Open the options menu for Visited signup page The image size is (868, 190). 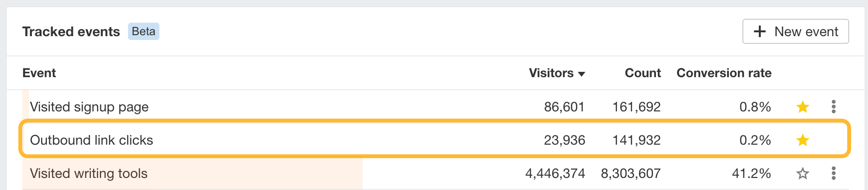(x=834, y=107)
